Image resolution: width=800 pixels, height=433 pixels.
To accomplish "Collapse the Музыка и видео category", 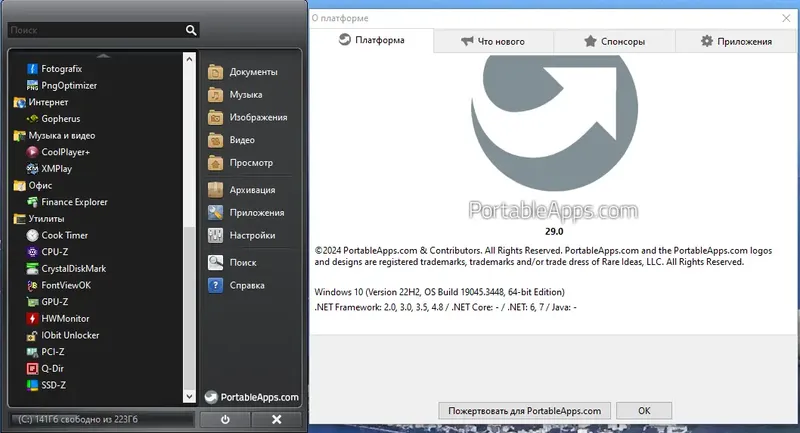I will tap(54, 135).
